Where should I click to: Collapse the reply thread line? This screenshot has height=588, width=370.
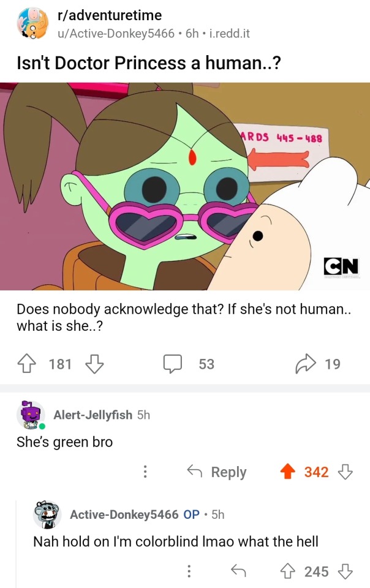tap(17, 544)
